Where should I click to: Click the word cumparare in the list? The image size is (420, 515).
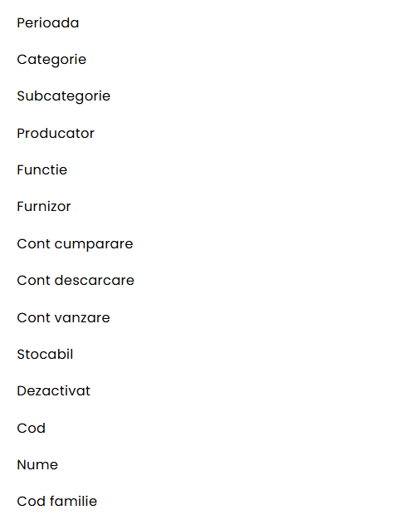(x=94, y=245)
